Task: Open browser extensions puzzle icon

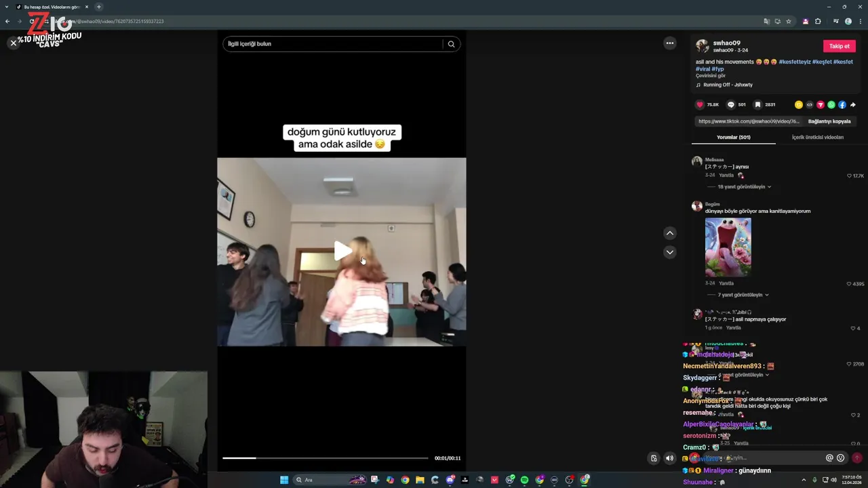Action: (818, 21)
